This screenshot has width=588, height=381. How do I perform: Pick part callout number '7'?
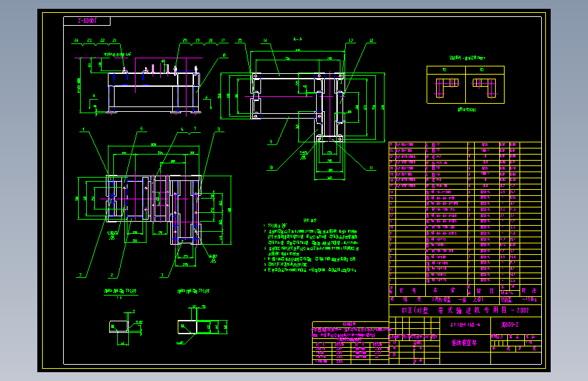coord(195,129)
